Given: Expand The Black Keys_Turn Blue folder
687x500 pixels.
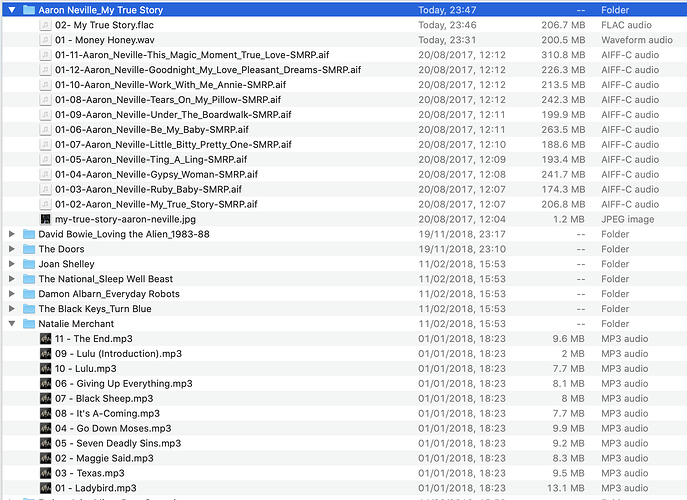Looking at the screenshot, I should [12, 309].
